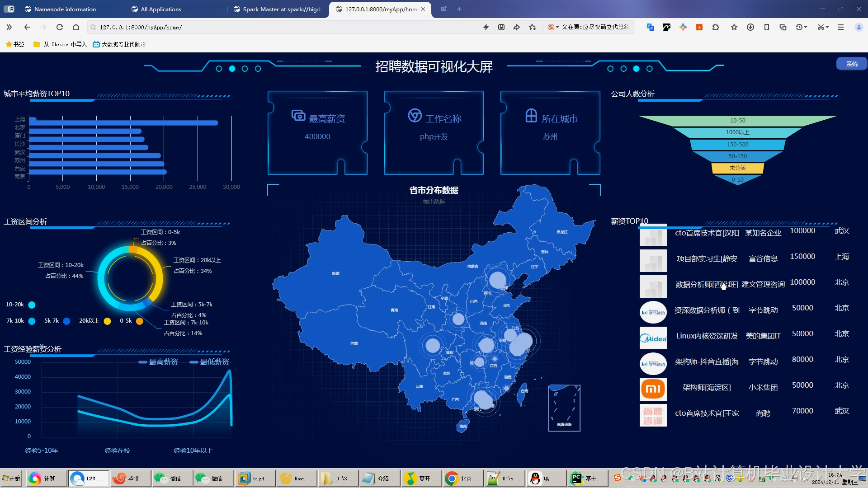Image resolution: width=868 pixels, height=488 pixels.
Task: Open WeChat from the taskbar
Action: [172, 479]
